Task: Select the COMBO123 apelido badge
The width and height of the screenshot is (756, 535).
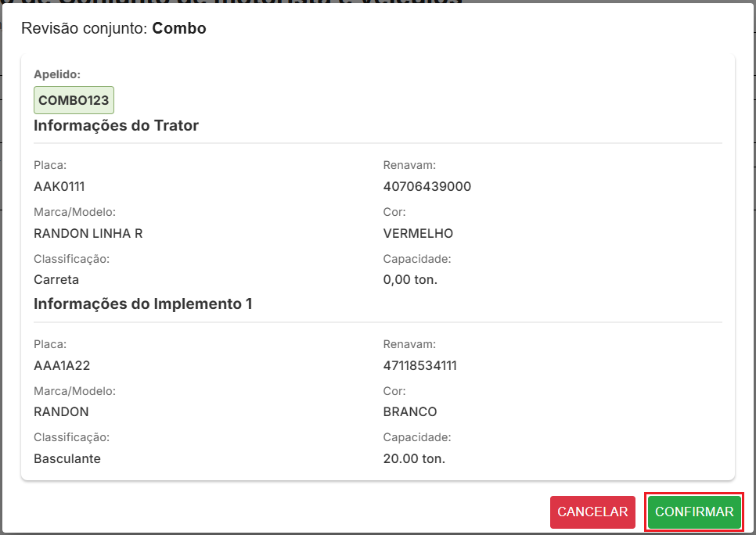Action: coord(73,99)
